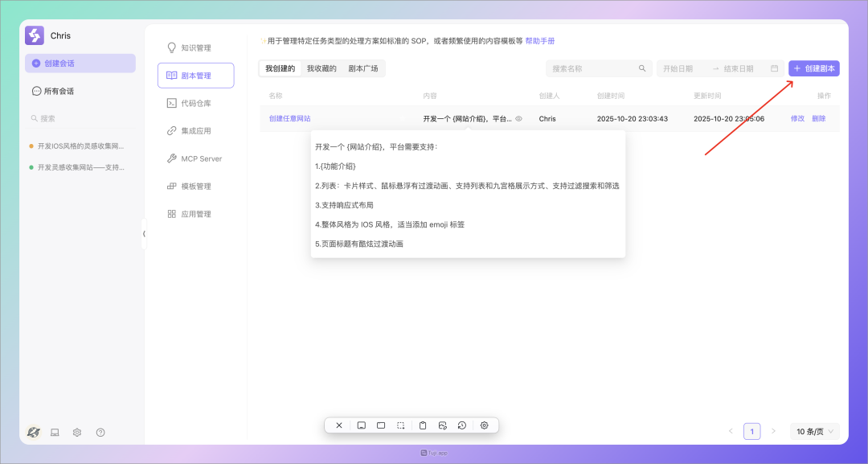The height and width of the screenshot is (464, 868).
Task: Open the date range picker calendar icon
Action: 774,69
